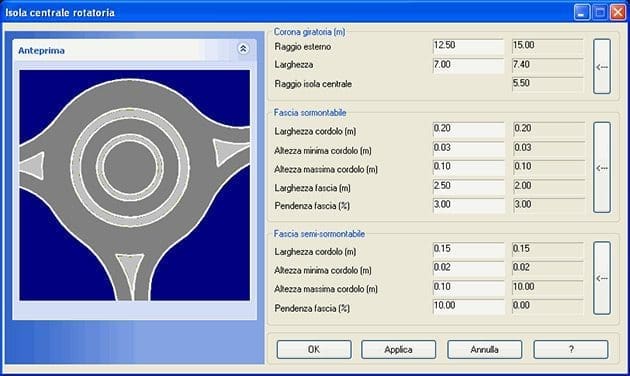Select Larghezza cordolo 0.20 sormontabile field

[469, 129]
